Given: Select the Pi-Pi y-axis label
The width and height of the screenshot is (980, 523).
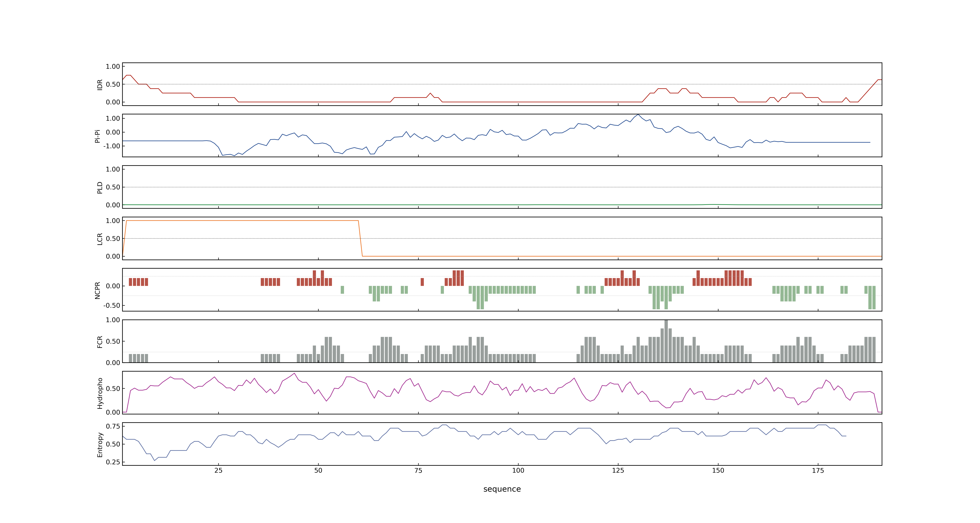Looking at the screenshot, I should click(97, 136).
